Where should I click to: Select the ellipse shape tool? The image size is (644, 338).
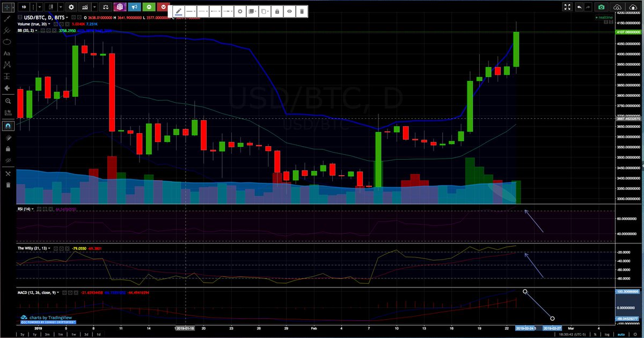coord(7,41)
